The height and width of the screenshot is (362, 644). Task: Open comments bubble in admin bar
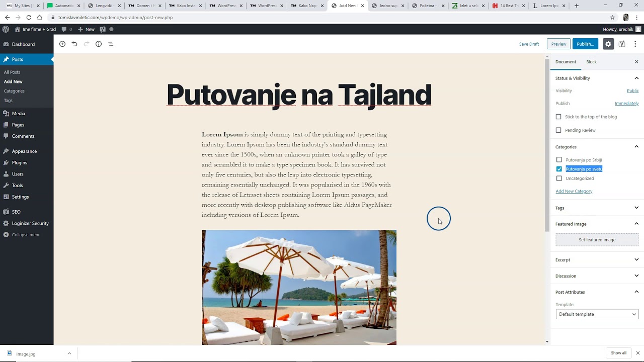point(66,29)
